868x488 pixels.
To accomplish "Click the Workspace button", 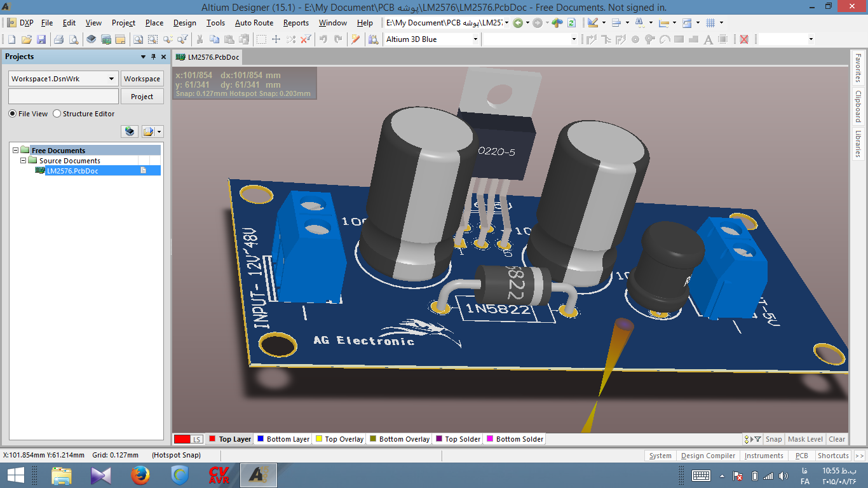I will coord(142,79).
